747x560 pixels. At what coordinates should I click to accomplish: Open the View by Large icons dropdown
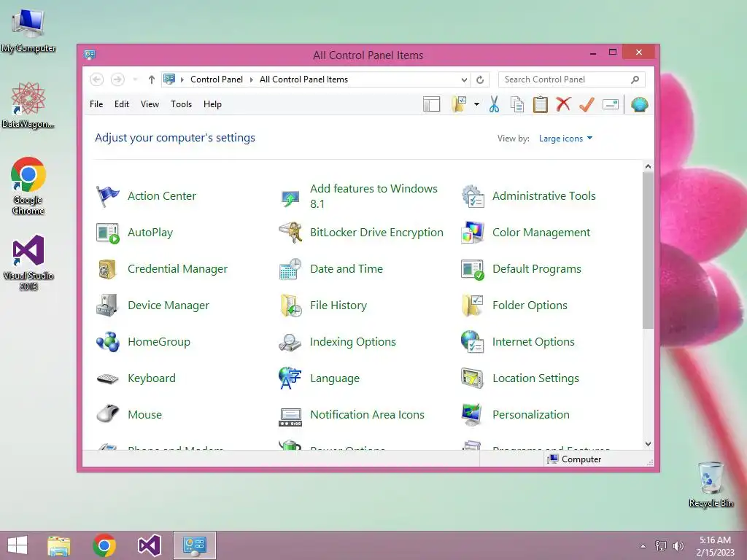pos(565,139)
